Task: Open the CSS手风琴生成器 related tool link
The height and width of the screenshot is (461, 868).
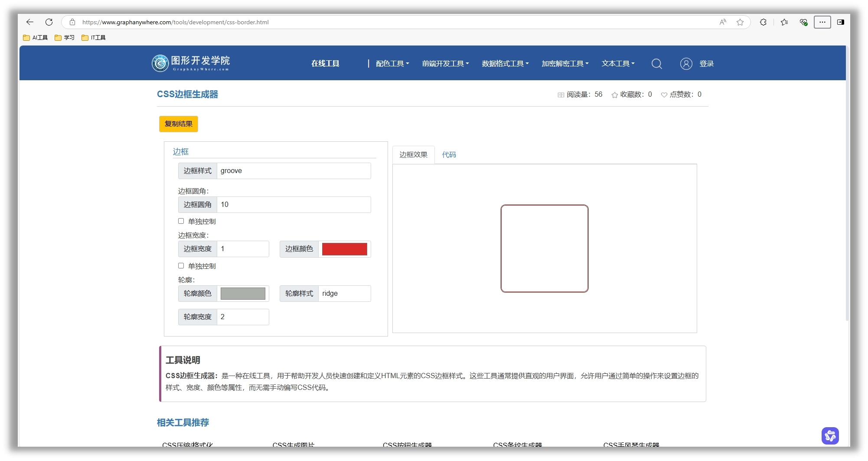Action: tap(631, 444)
